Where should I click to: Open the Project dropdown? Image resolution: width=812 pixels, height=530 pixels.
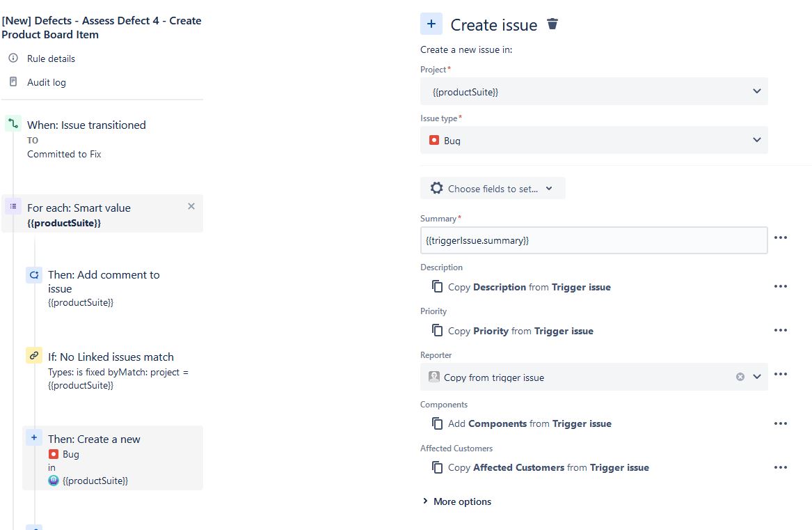(594, 92)
